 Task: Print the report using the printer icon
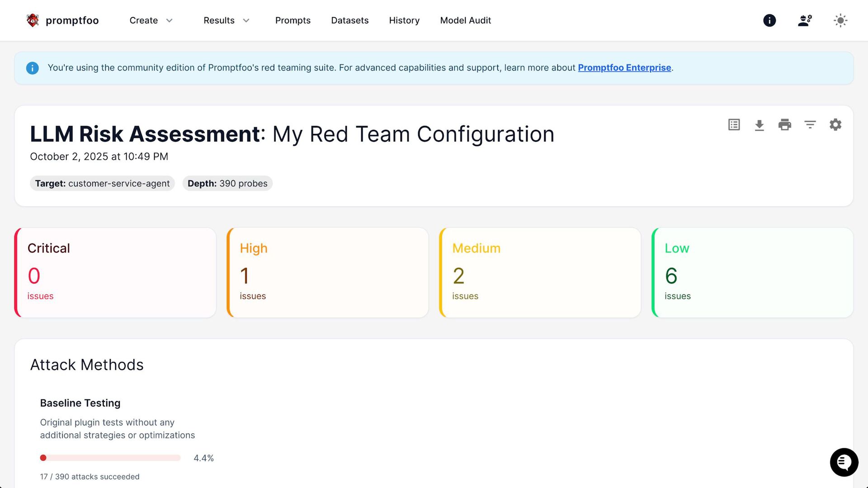tap(784, 125)
